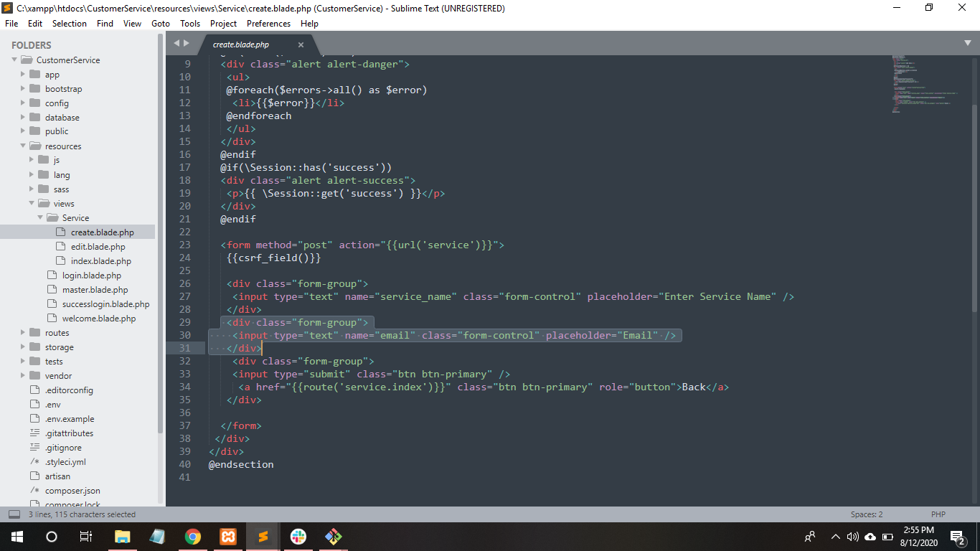Expand the app folder
The width and height of the screenshot is (980, 551).
click(x=24, y=75)
